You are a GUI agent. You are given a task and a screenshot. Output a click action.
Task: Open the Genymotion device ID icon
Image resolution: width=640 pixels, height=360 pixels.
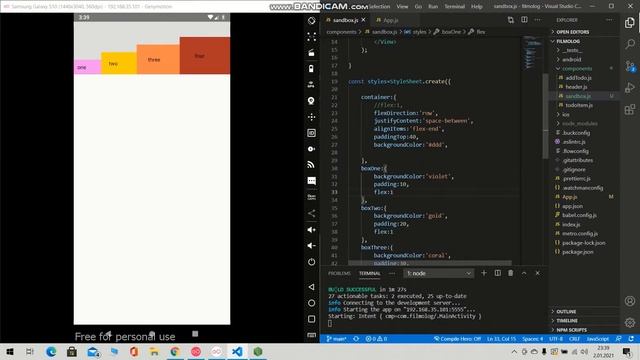pos(311,133)
